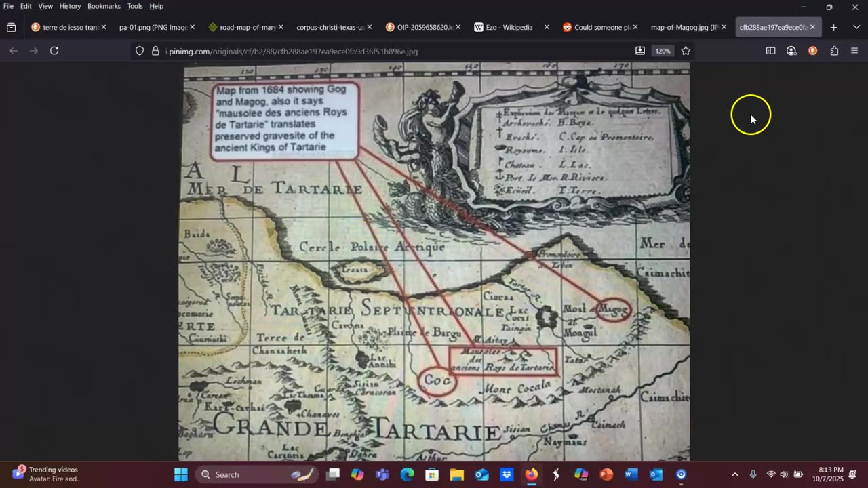868x488 pixels.
Task: Click the orange extension toolbar icon
Action: [812, 51]
